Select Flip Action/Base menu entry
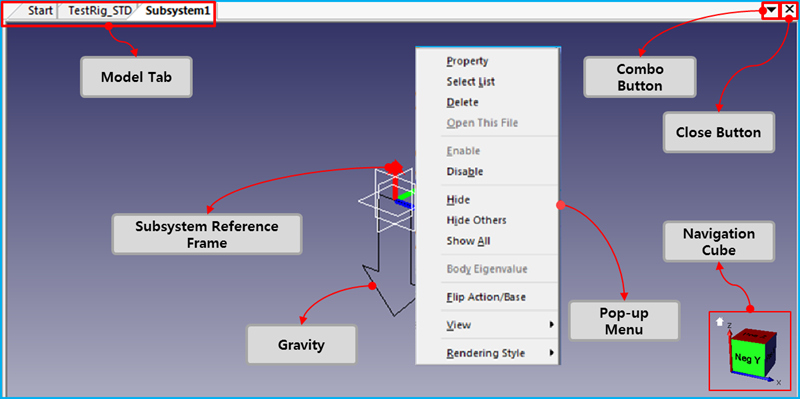The image size is (800, 399). 487,297
